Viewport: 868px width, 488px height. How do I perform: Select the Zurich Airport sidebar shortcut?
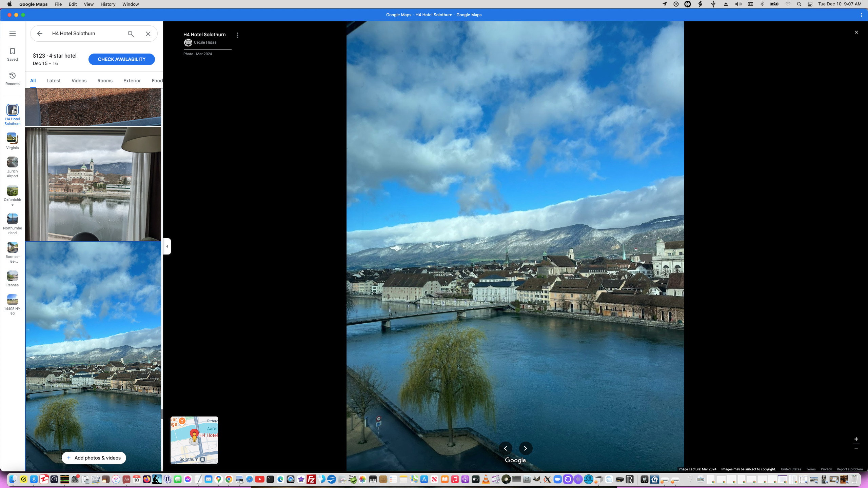point(12,166)
